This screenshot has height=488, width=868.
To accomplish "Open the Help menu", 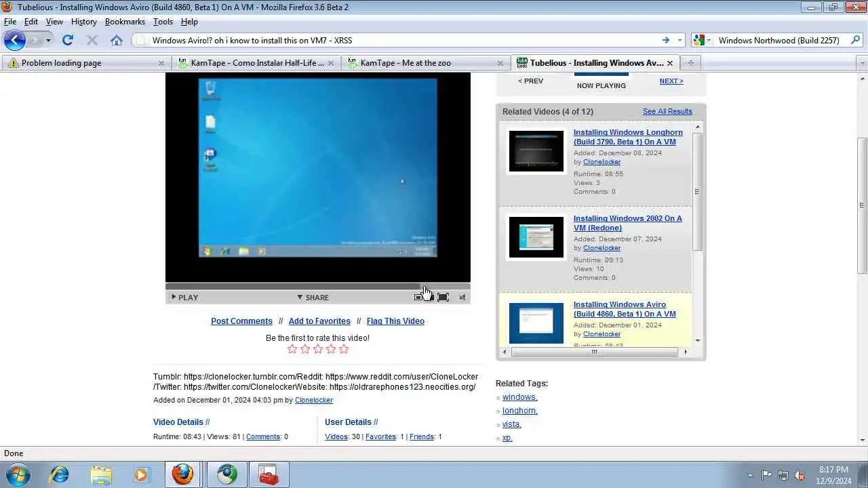I will click(x=189, y=22).
